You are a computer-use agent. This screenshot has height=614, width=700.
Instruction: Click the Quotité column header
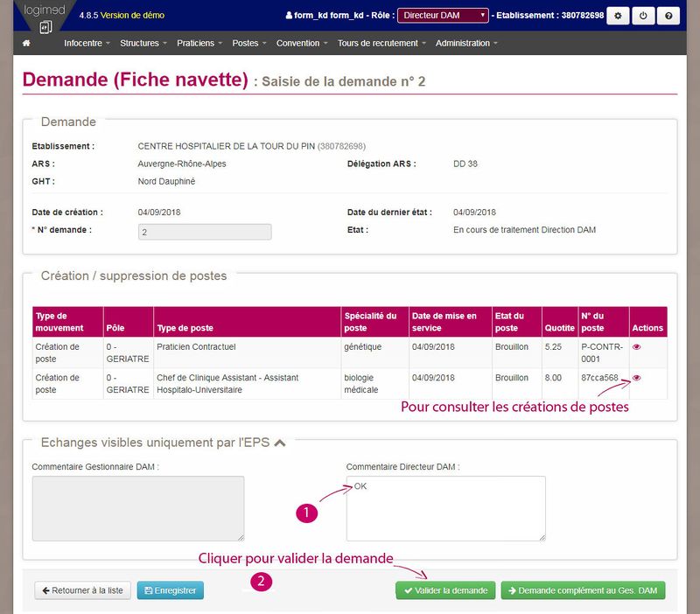click(x=559, y=322)
